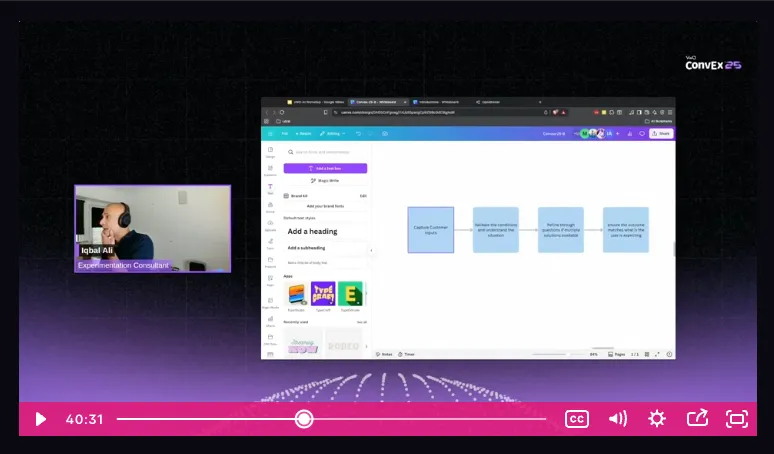Open the Timer in Canva bottom bar

tap(407, 354)
